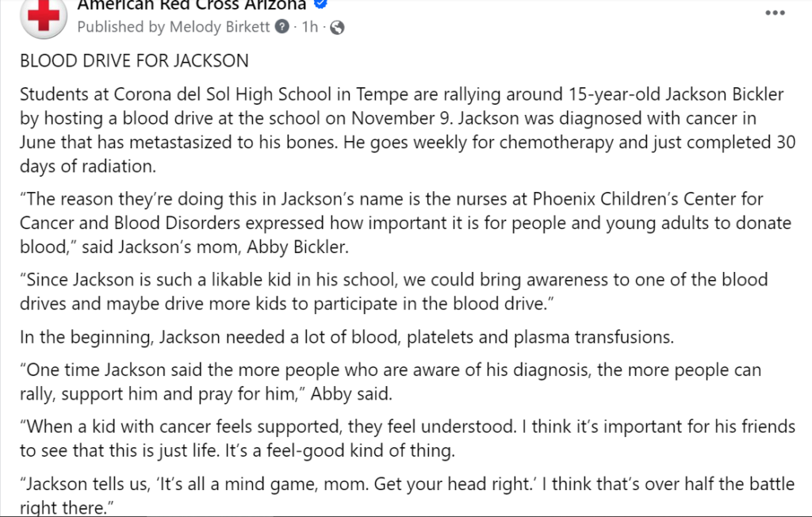Open the three-dot post options menu
The height and width of the screenshot is (517, 812).
pyautogui.click(x=775, y=13)
